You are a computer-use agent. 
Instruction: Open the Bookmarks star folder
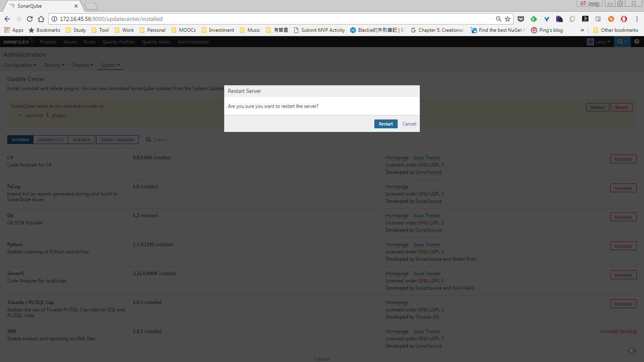coord(44,30)
